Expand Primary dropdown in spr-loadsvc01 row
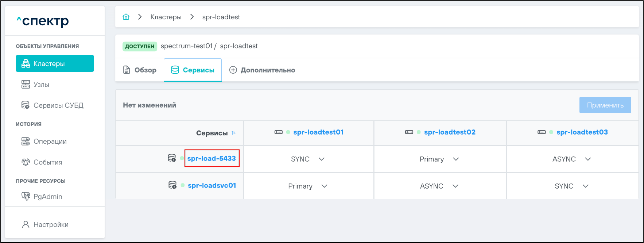The image size is (644, 243). [x=307, y=186]
